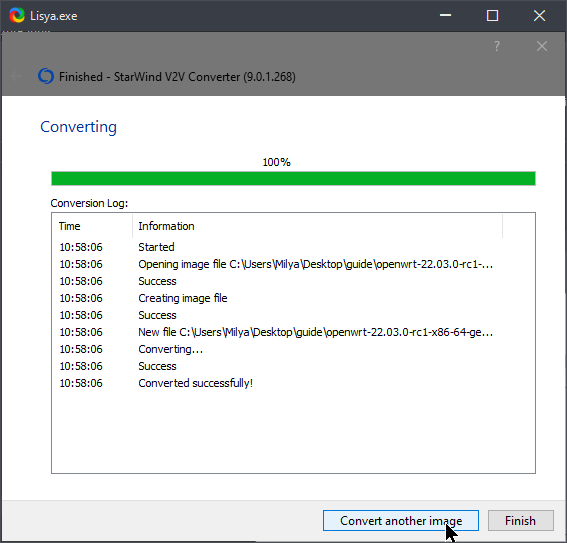This screenshot has height=543, width=567.
Task: Click the back arrow in wizard header
Action: [16, 76]
